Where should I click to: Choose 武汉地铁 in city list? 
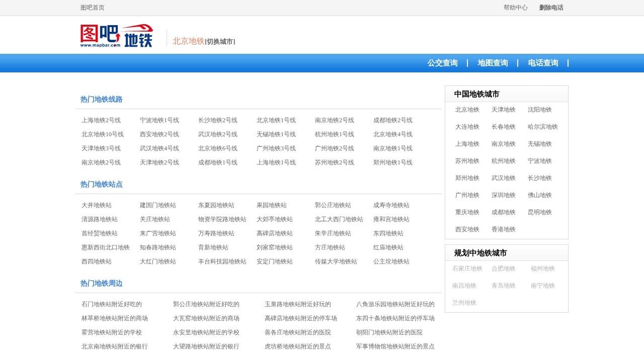pos(504,178)
